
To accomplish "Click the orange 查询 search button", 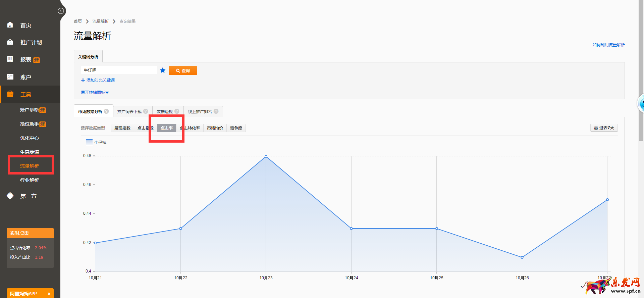I will (183, 70).
